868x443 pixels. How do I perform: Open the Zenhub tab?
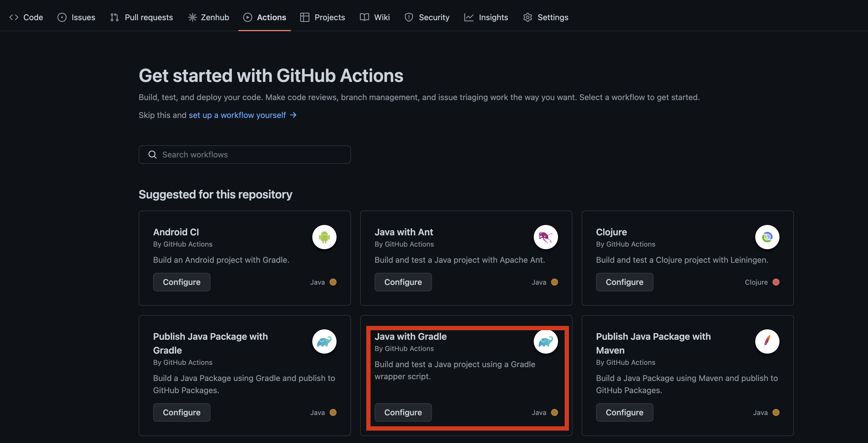[x=208, y=17]
